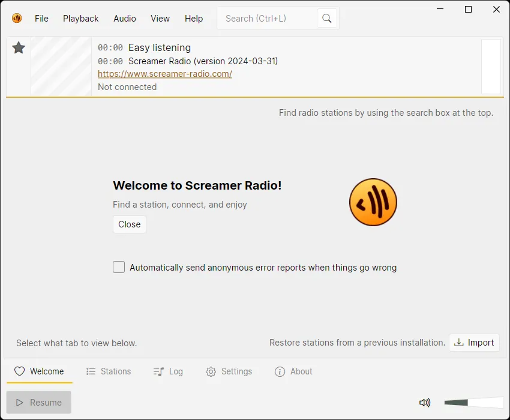Click the station artwork placeholder thumbnail
Image resolution: width=510 pixels, height=420 pixels.
61,67
